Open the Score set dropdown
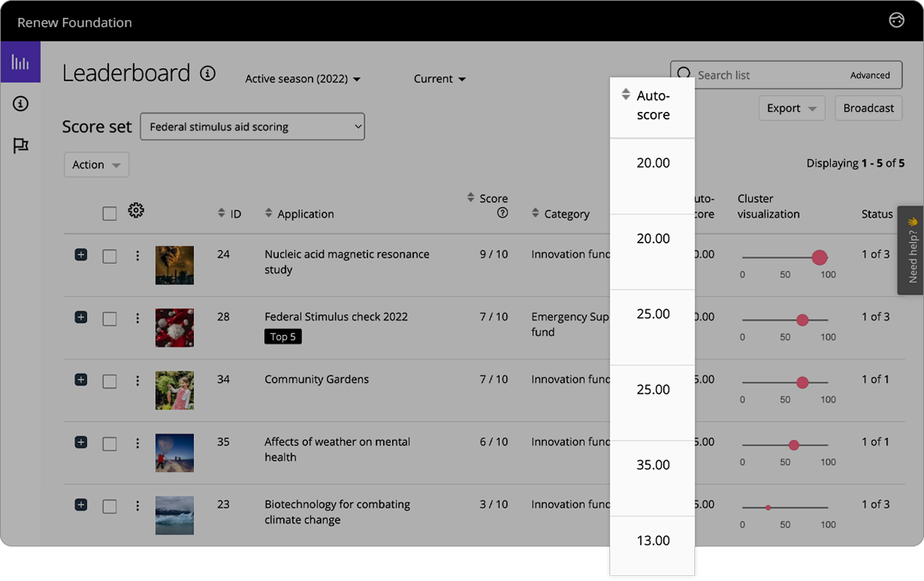 (252, 126)
